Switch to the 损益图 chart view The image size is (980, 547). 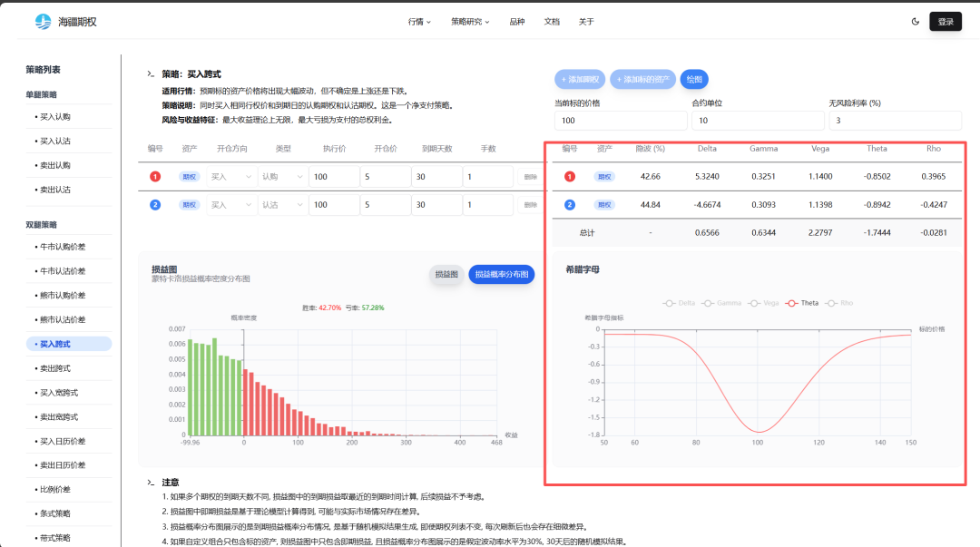point(446,274)
